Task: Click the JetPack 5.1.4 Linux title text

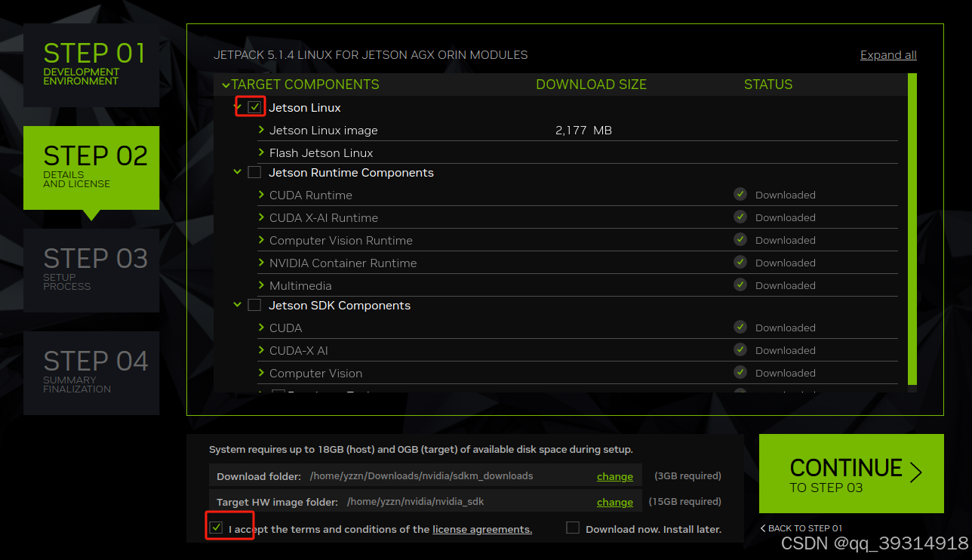Action: coord(371,55)
